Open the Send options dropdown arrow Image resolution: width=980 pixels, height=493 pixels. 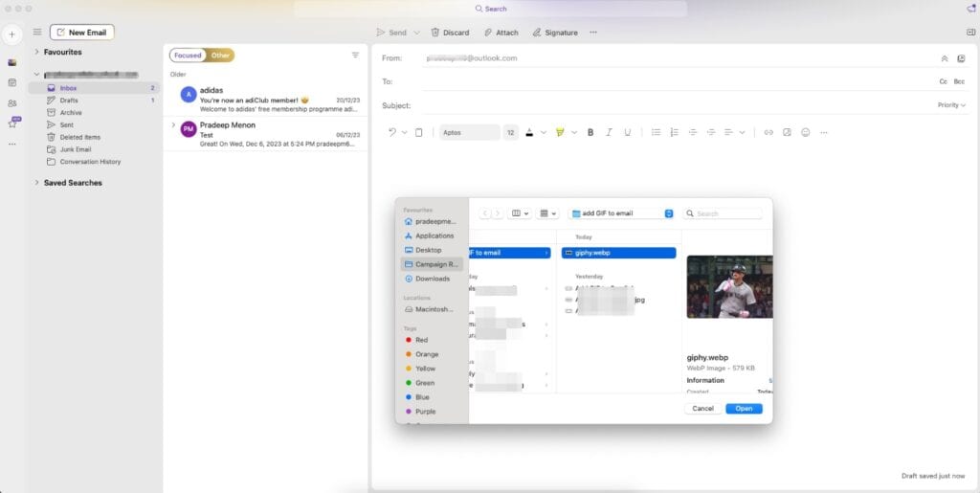pos(417,33)
